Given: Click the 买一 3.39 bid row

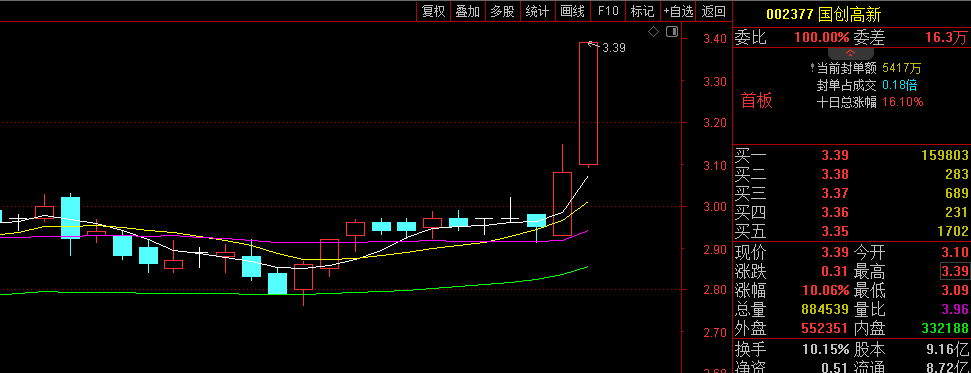Looking at the screenshot, I should 851,156.
